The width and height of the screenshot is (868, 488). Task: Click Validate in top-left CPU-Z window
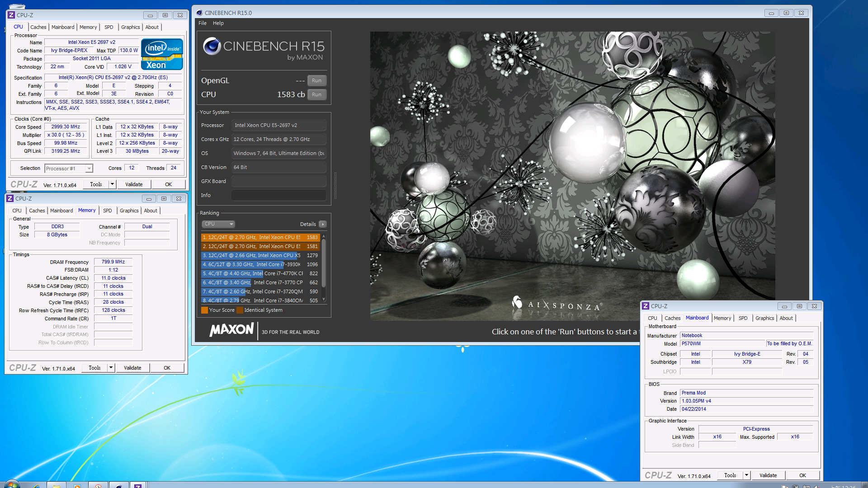tap(134, 184)
